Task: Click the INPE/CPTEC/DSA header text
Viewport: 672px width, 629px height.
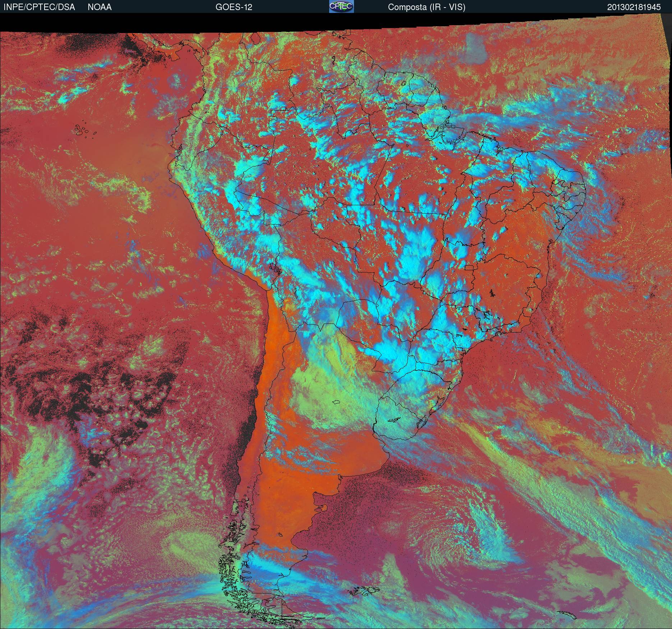Action: (x=39, y=7)
